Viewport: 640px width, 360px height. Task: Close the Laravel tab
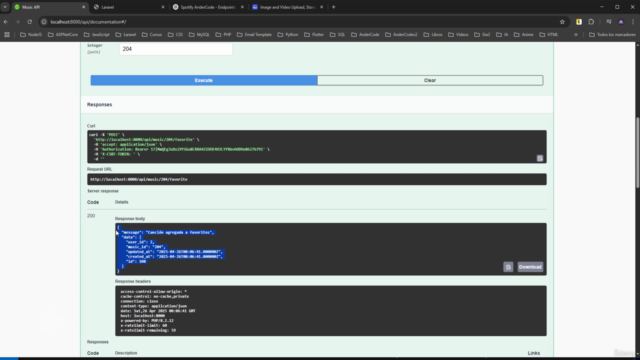pyautogui.click(x=162, y=7)
